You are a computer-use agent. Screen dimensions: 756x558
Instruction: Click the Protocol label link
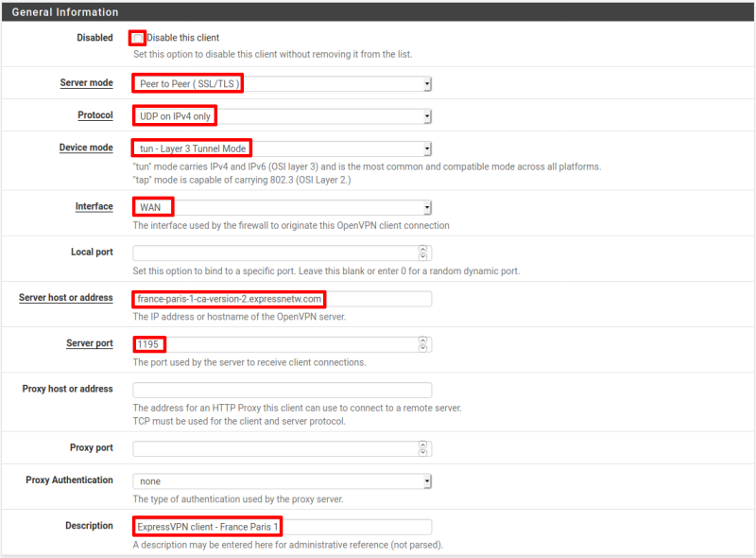pos(95,114)
